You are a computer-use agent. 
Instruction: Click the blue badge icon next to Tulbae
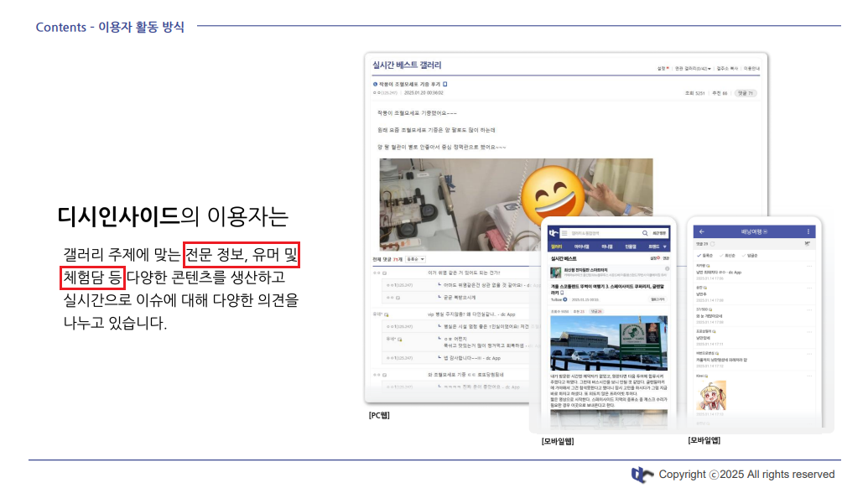coord(565,299)
